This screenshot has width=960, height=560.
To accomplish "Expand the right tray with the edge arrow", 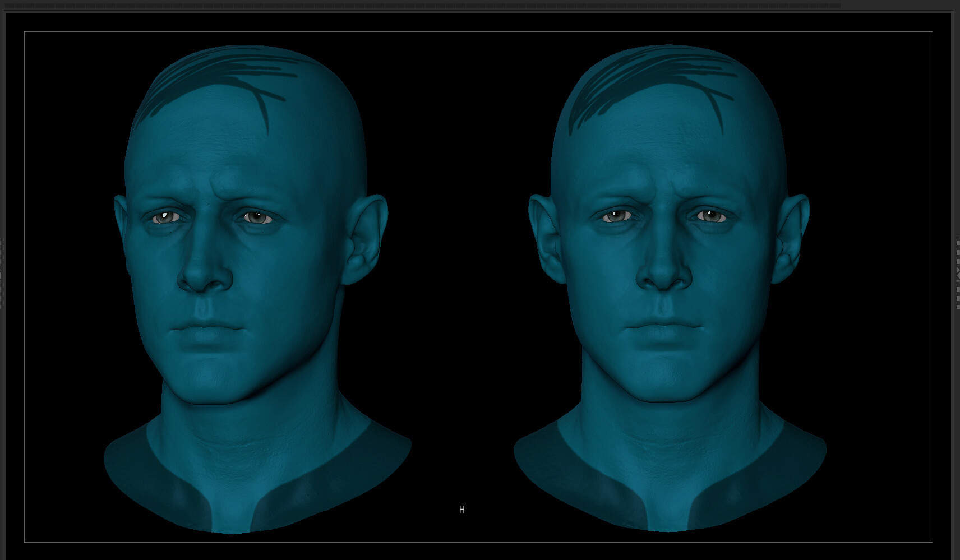I will click(x=958, y=271).
